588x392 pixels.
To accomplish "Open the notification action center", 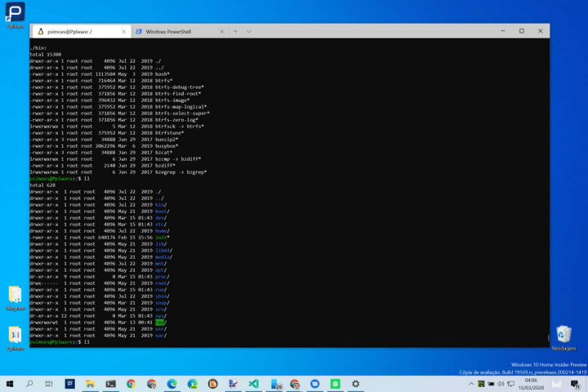I will pyautogui.click(x=577, y=383).
